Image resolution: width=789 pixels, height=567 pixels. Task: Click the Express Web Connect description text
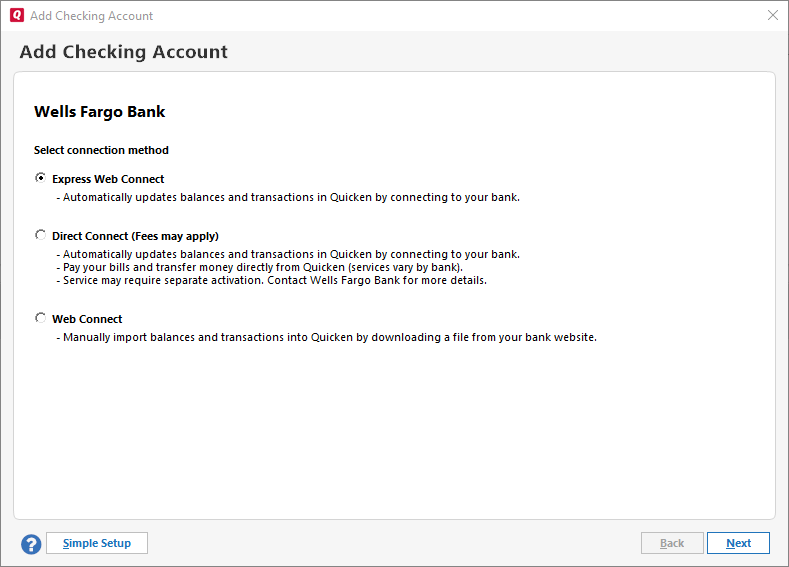(x=288, y=197)
